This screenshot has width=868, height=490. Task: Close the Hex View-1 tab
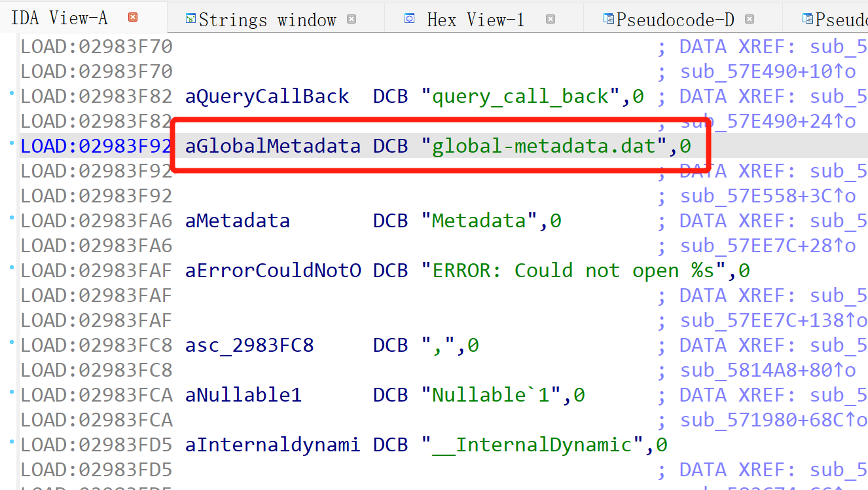[551, 20]
